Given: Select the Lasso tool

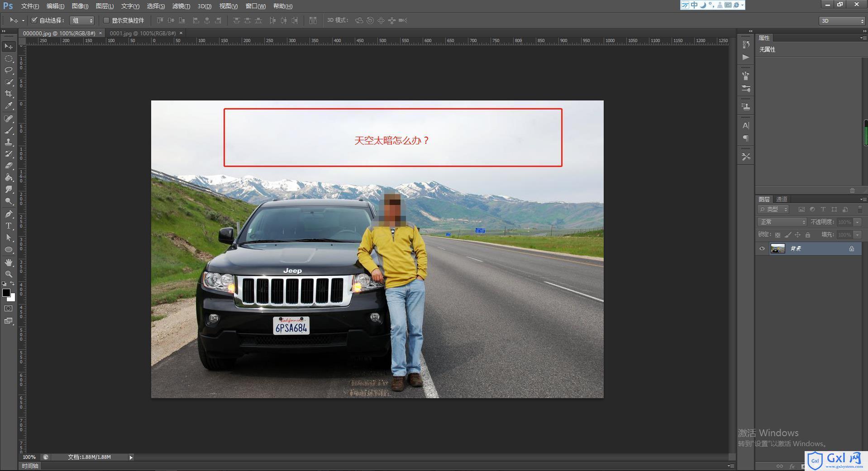Looking at the screenshot, I should 9,70.
